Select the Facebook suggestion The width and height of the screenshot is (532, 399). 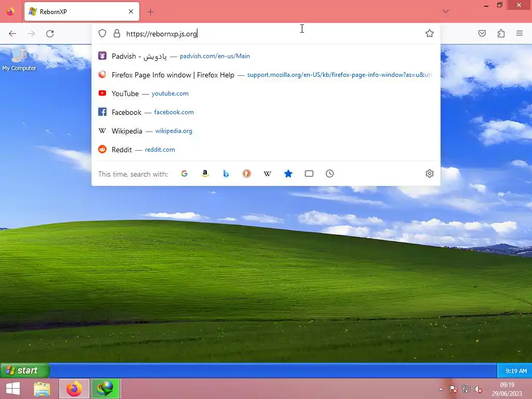tap(266, 112)
